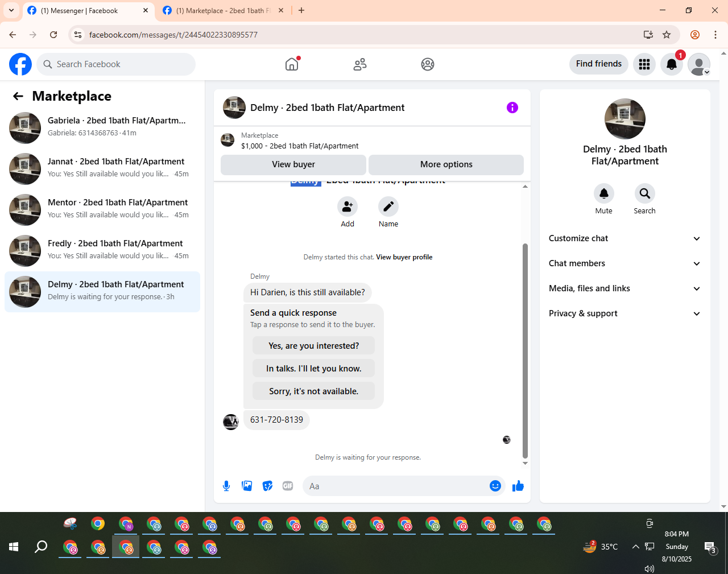This screenshot has width=728, height=574.
Task: Open Chrome three-dot menu
Action: click(715, 35)
